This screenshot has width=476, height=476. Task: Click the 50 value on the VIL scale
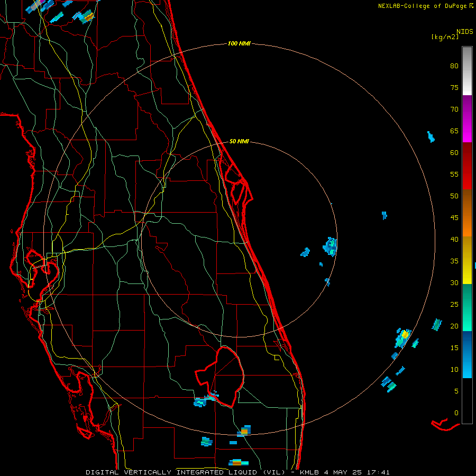[454, 196]
